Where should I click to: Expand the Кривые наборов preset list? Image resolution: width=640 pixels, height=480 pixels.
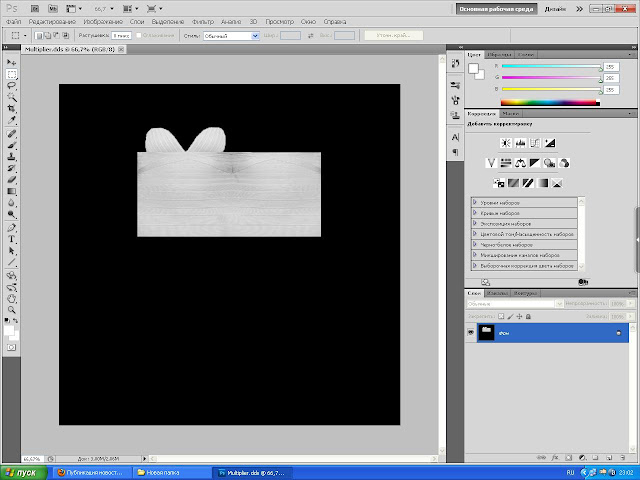pyautogui.click(x=475, y=214)
